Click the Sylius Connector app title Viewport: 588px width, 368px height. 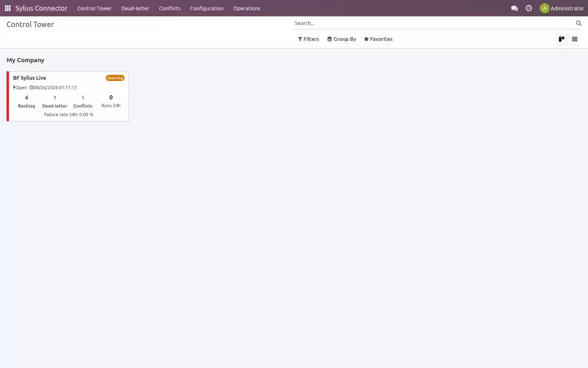pos(41,8)
